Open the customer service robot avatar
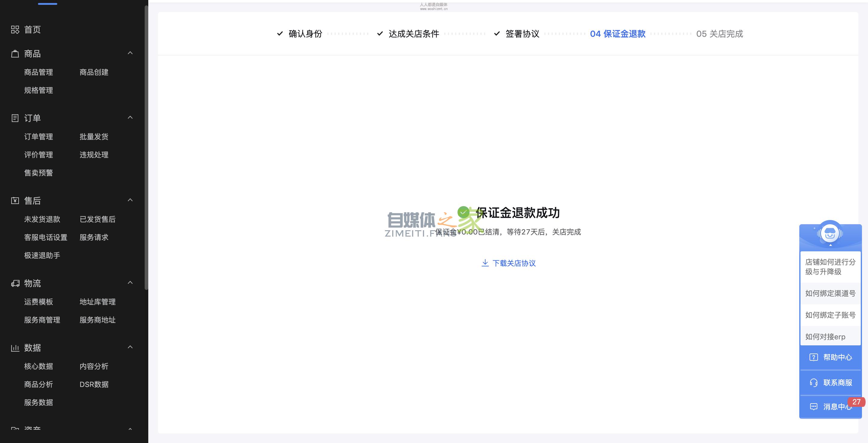868x443 pixels. click(x=830, y=233)
